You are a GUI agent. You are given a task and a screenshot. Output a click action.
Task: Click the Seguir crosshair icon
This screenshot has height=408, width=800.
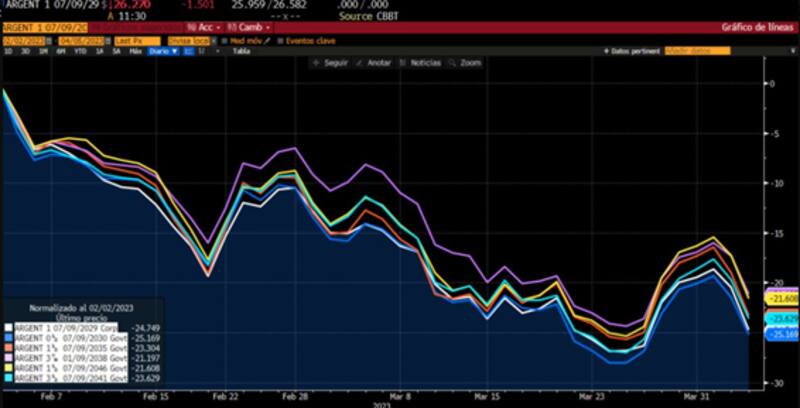(x=317, y=62)
